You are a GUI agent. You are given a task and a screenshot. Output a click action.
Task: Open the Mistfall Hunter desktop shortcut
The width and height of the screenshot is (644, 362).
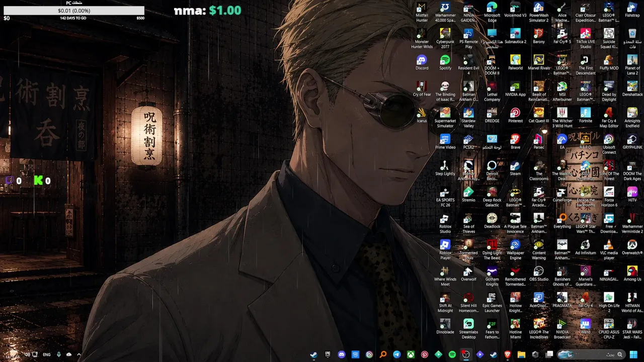tap(422, 13)
